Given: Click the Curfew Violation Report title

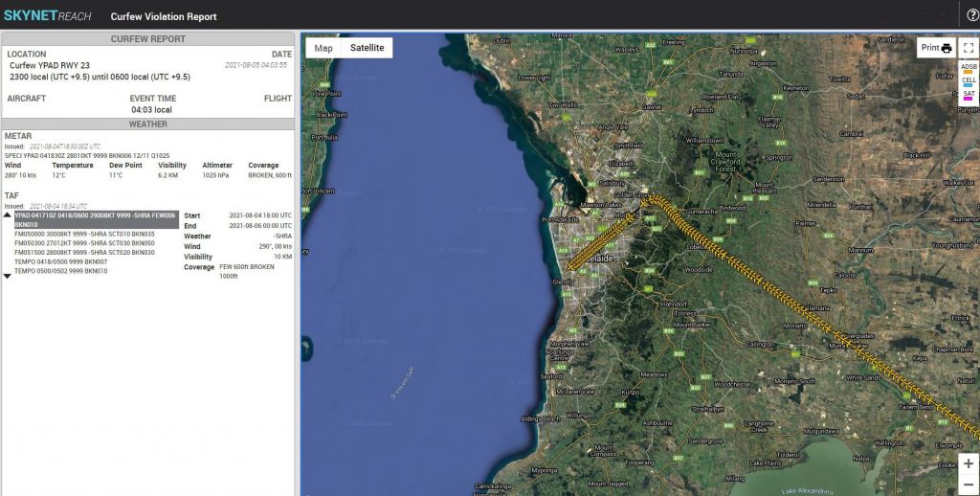Looking at the screenshot, I should click(x=164, y=17).
